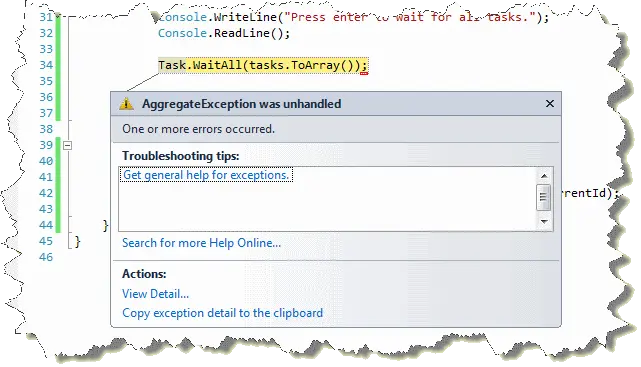Viewport: 641px width, 367px height.
Task: Click the closing brace on line 45
Action: pyautogui.click(x=78, y=242)
